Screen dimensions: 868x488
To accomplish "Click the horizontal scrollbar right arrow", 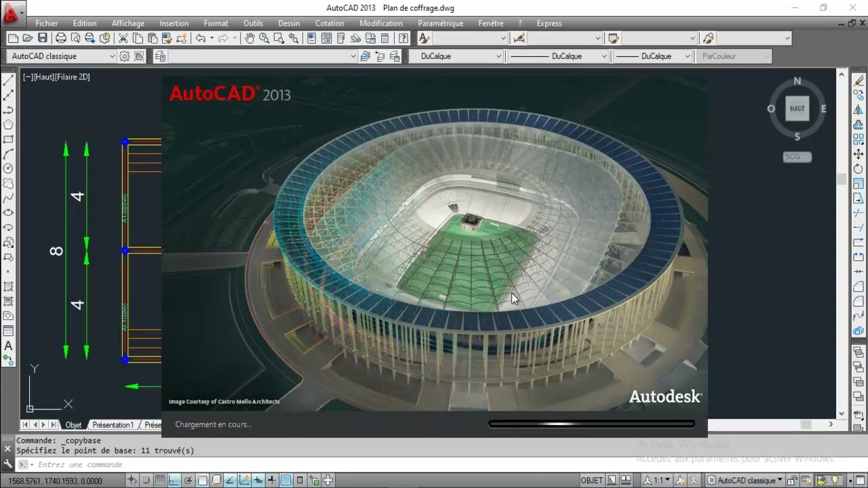I will pos(831,424).
